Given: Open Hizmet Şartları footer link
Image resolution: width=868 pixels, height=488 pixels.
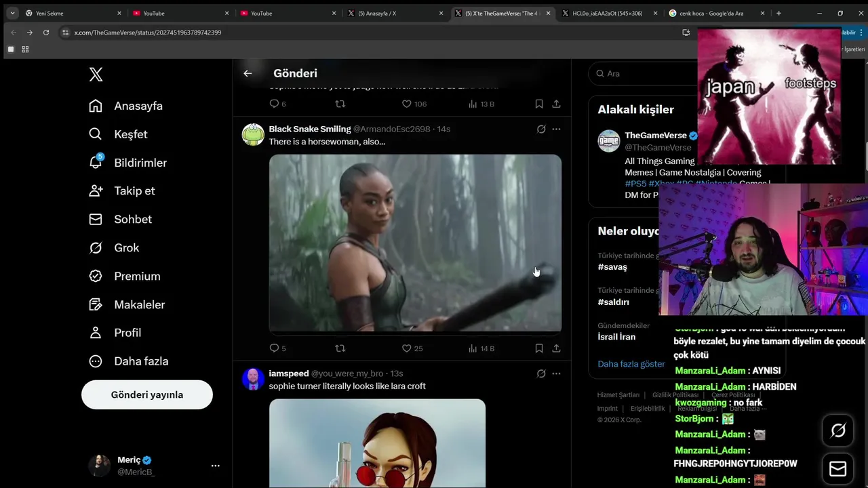Looking at the screenshot, I should [x=618, y=395].
